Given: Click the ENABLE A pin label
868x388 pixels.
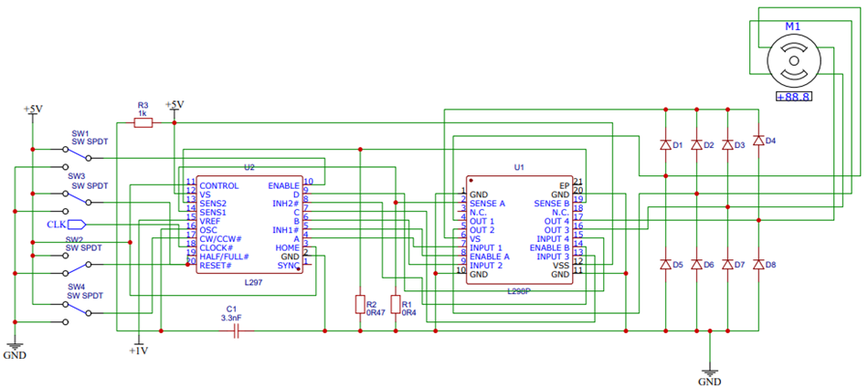Looking at the screenshot, I should point(490,257).
